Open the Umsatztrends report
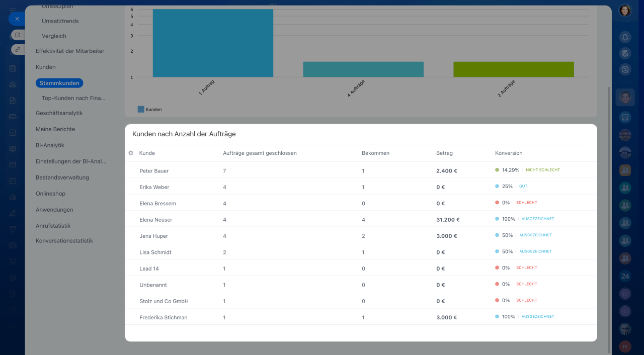The width and height of the screenshot is (644, 355). click(x=60, y=21)
